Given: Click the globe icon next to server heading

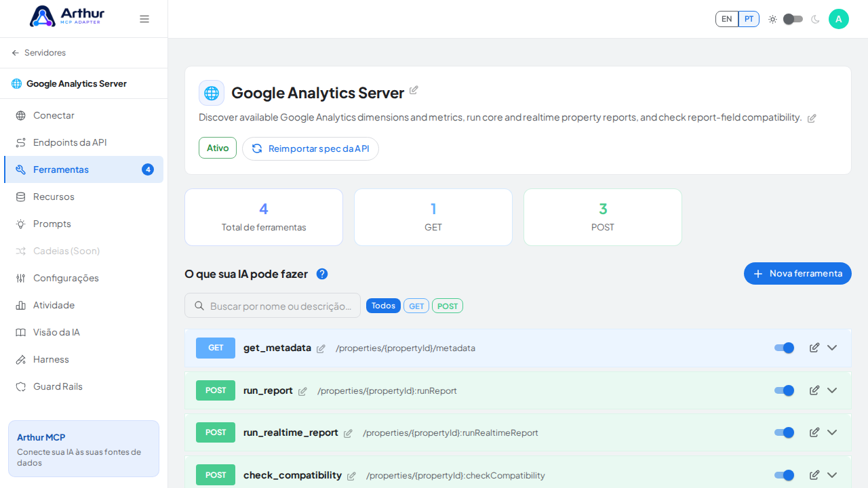Looking at the screenshot, I should tap(212, 93).
